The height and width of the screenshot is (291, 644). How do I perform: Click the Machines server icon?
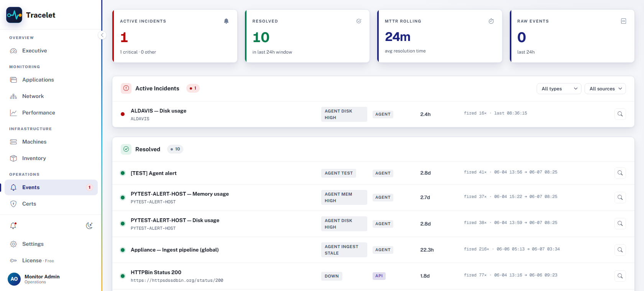click(13, 142)
